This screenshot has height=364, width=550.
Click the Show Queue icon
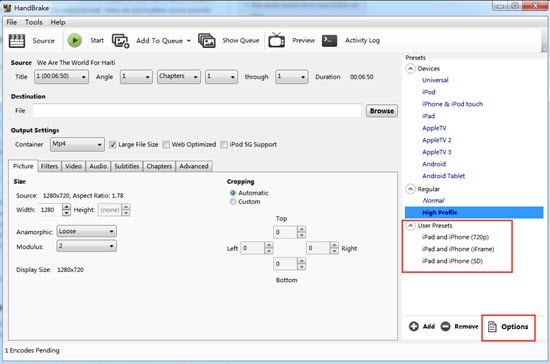pos(207,41)
